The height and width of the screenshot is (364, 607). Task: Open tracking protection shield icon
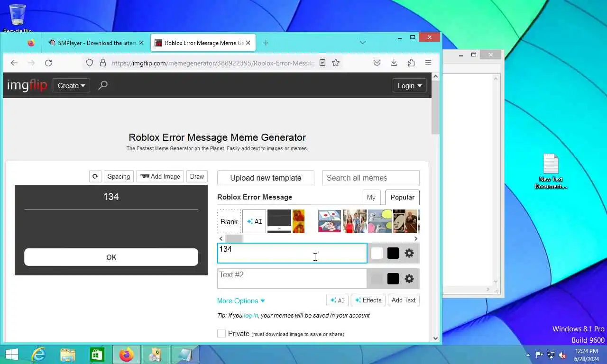(90, 63)
